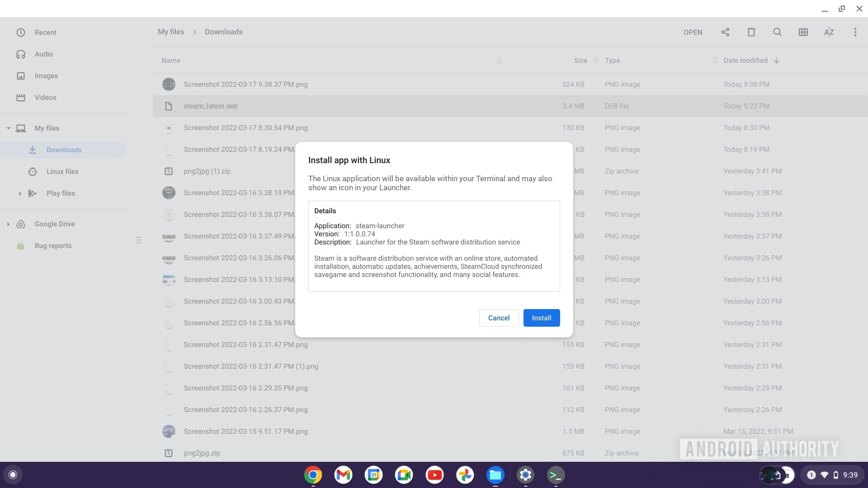Sort by Date modified column header
This screenshot has width=868, height=488.
pos(745,61)
